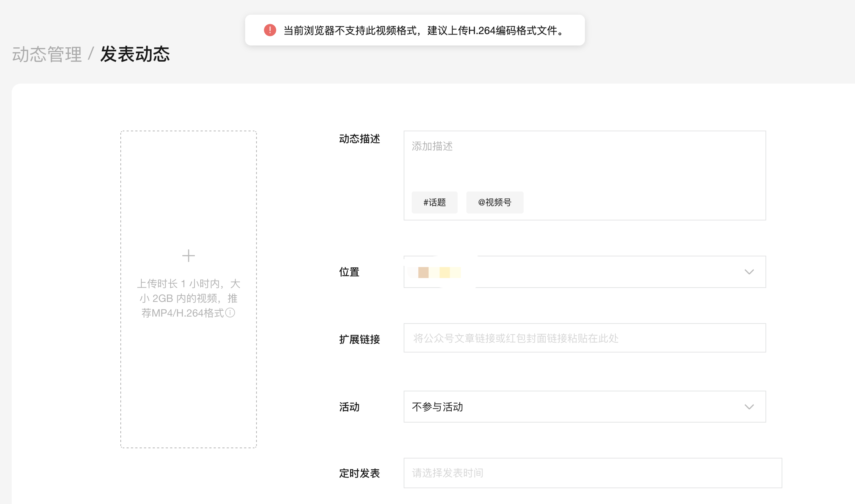Click the upload size and duration hint text
This screenshot has height=504, width=855.
188,298
